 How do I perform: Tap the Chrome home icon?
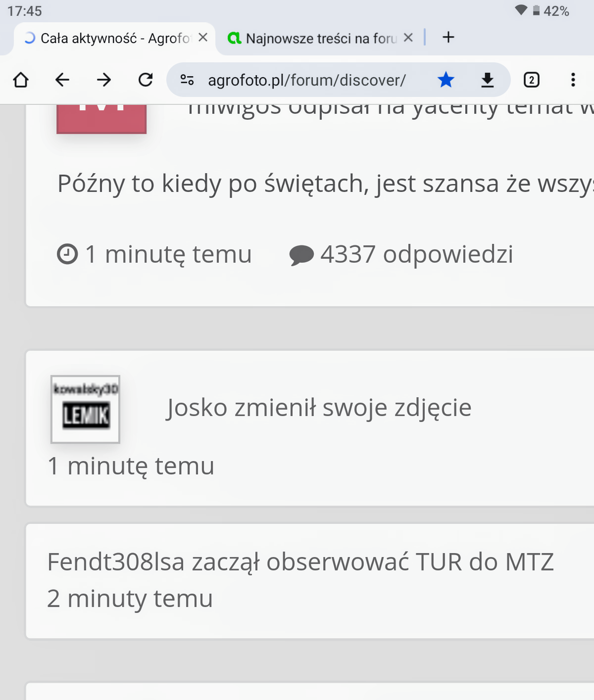click(x=21, y=80)
